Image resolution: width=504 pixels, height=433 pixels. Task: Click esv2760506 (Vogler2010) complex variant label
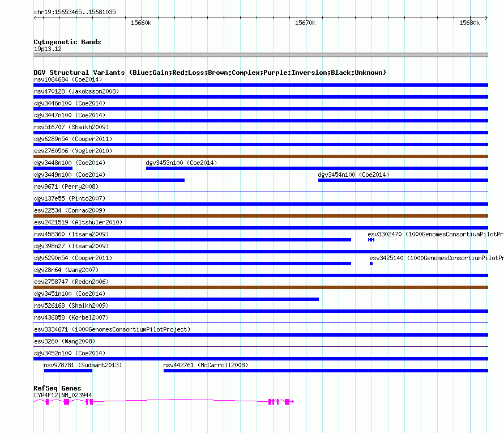73,151
